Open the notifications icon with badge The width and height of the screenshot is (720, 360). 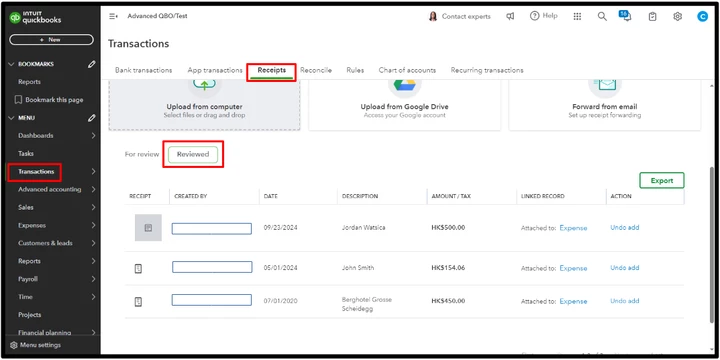point(625,16)
